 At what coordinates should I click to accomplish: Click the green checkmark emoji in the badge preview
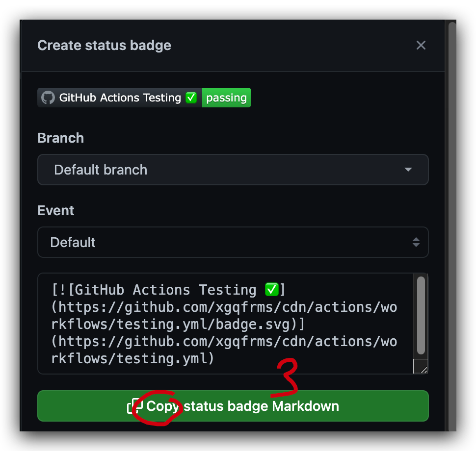[x=191, y=98]
